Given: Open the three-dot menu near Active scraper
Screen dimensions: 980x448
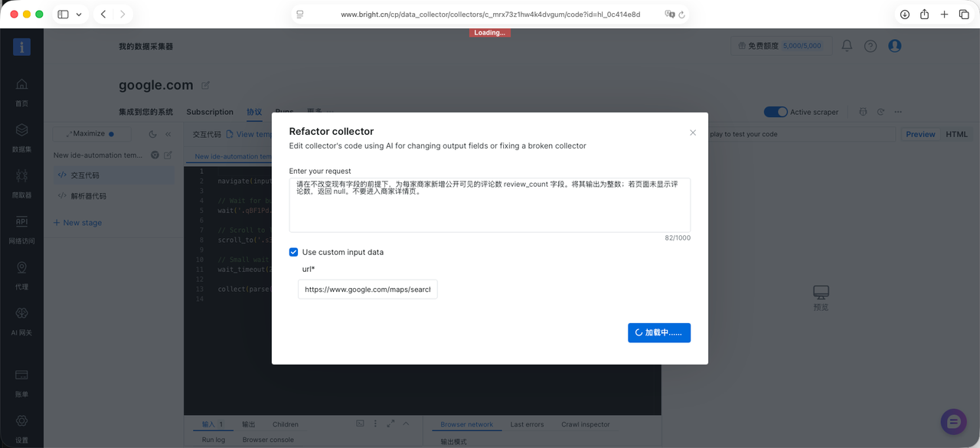Looking at the screenshot, I should point(898,112).
